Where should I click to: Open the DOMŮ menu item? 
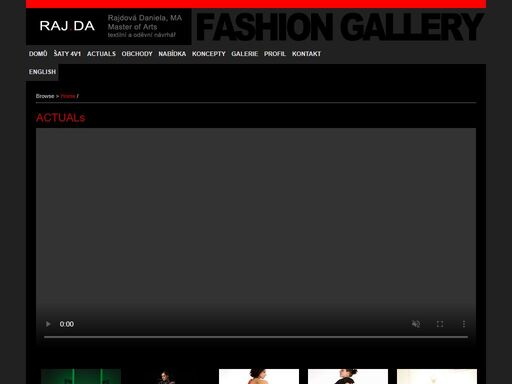coord(38,54)
